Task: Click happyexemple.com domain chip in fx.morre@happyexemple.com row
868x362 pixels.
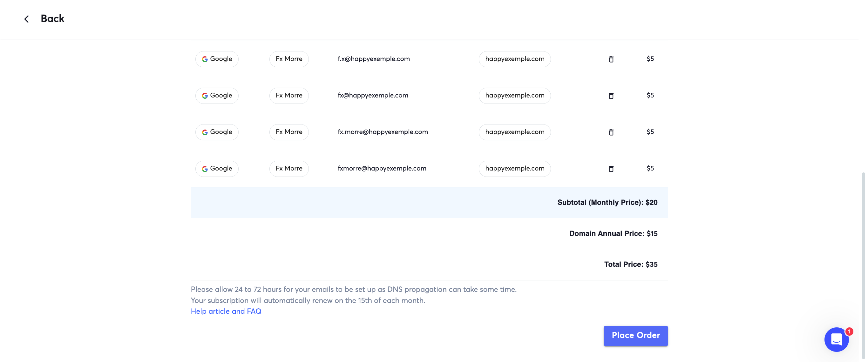Action: [x=514, y=132]
